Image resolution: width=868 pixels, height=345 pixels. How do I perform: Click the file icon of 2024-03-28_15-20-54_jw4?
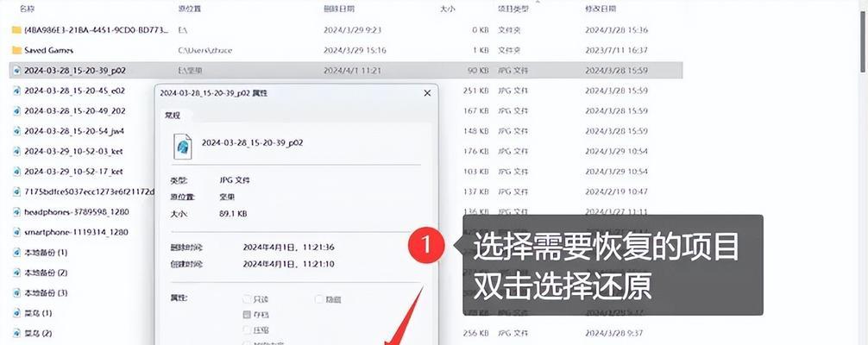17,131
